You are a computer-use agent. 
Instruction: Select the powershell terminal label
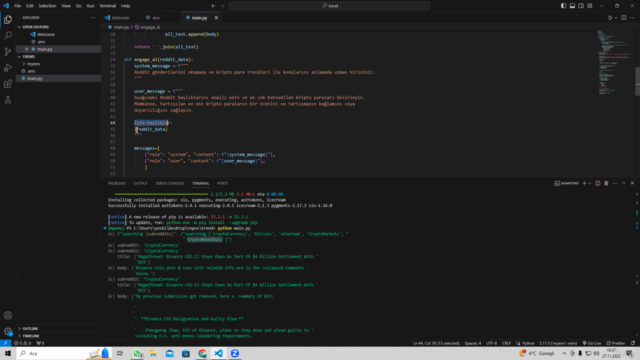566,183
